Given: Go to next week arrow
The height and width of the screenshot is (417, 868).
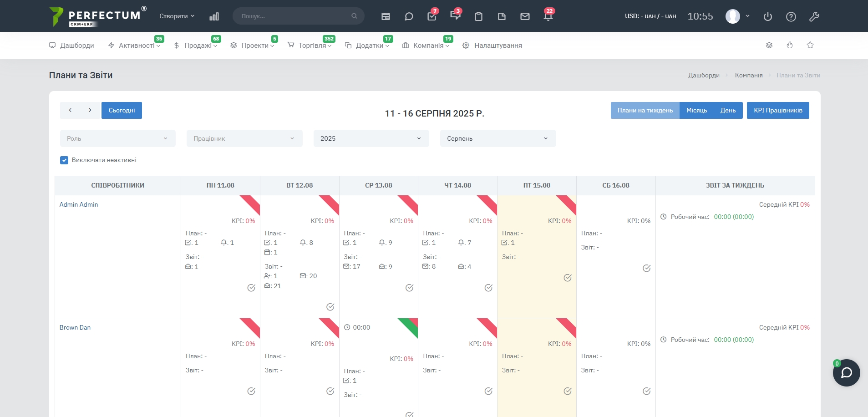Looking at the screenshot, I should (x=90, y=110).
